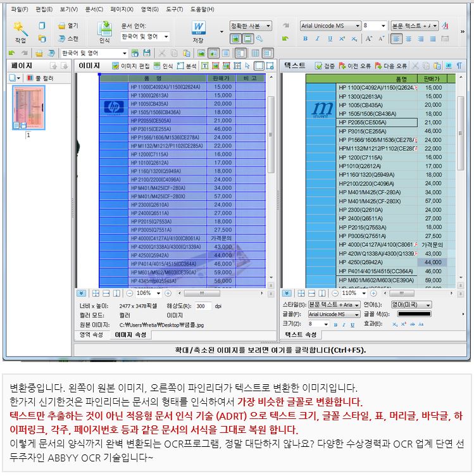Open the 도움말(H) menu

(x=202, y=9)
